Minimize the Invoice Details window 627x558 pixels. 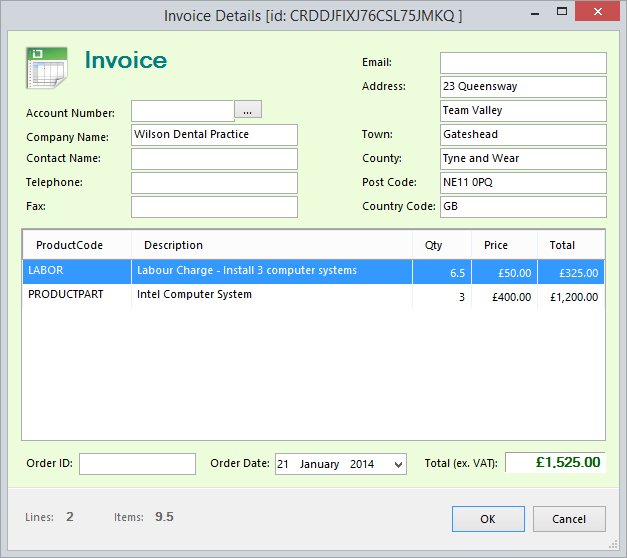(535, 14)
